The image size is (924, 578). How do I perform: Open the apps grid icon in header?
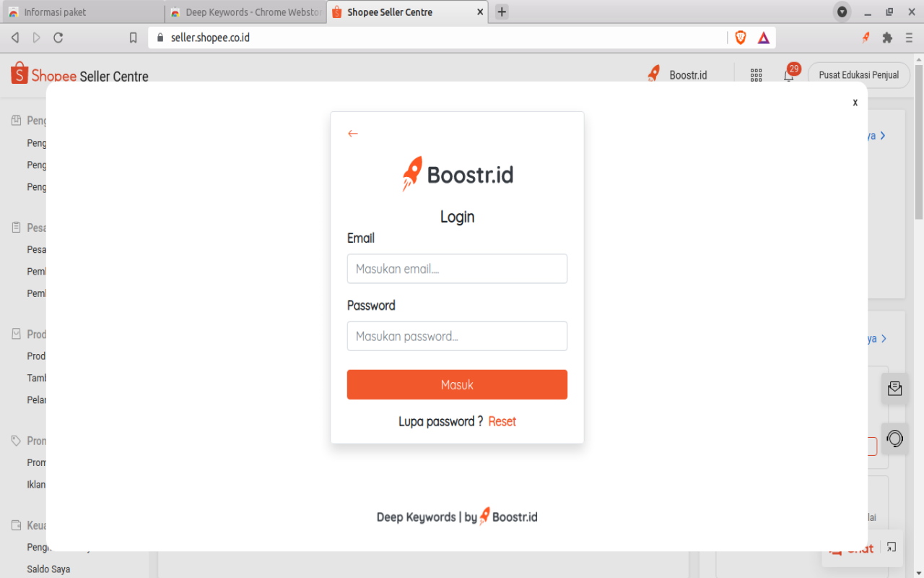point(756,75)
